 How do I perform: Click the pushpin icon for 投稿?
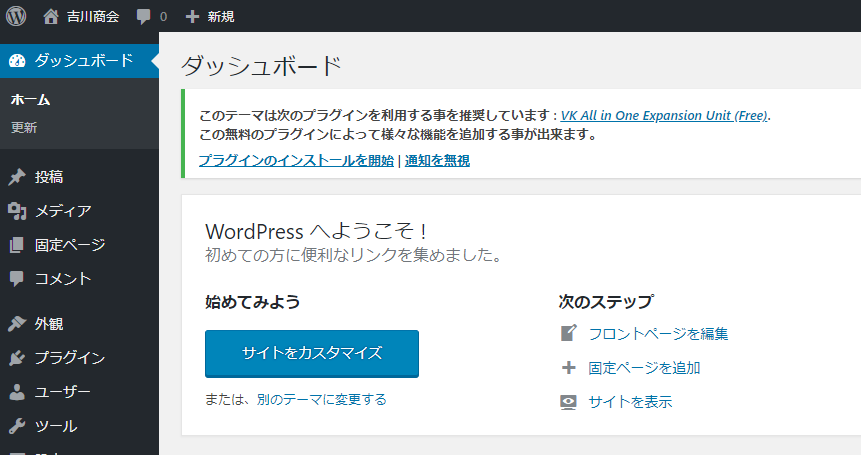(x=17, y=177)
